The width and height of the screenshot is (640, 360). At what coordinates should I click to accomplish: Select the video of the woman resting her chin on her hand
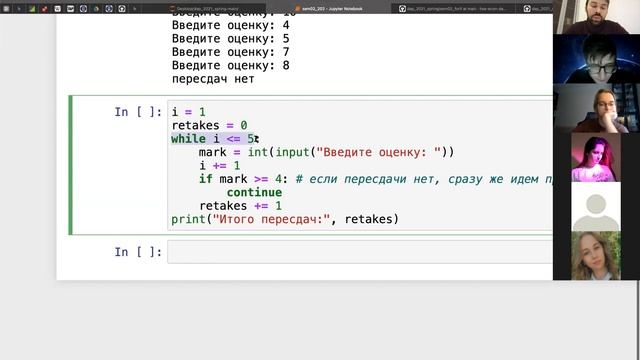coord(596,108)
